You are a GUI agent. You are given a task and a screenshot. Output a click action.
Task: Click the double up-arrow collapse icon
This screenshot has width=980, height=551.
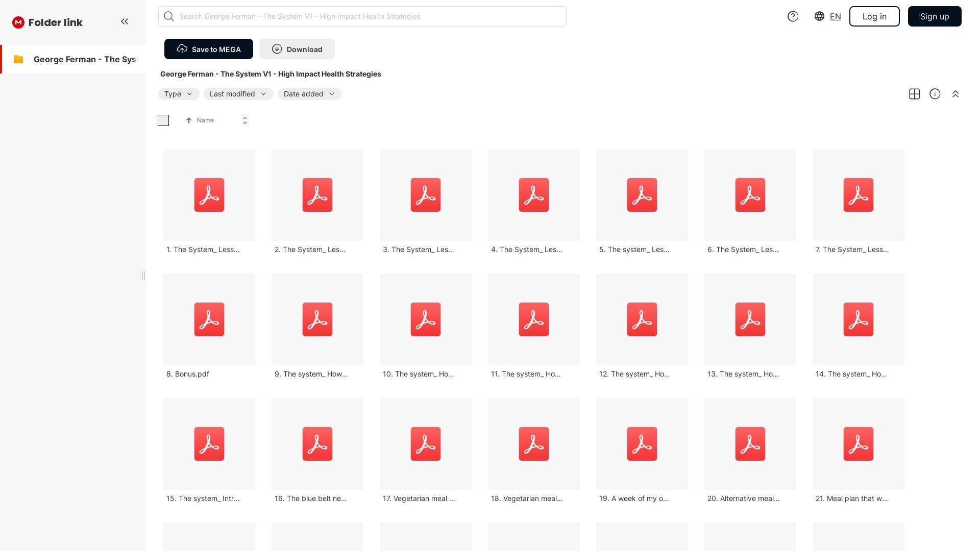[x=955, y=94]
